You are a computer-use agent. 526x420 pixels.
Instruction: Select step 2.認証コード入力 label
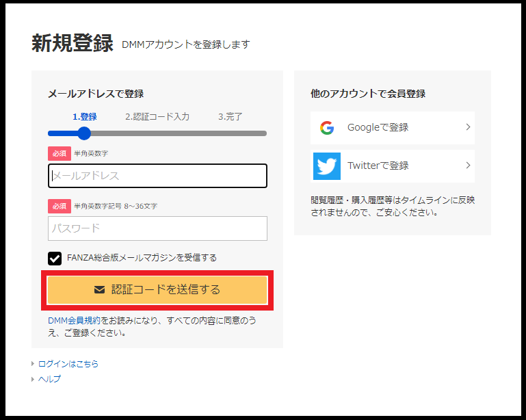[157, 117]
